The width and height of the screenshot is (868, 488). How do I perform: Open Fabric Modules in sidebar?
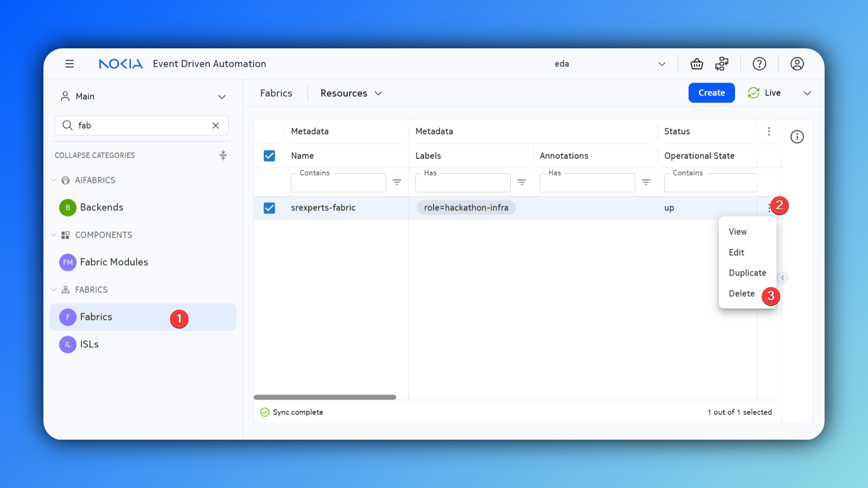[x=113, y=262]
